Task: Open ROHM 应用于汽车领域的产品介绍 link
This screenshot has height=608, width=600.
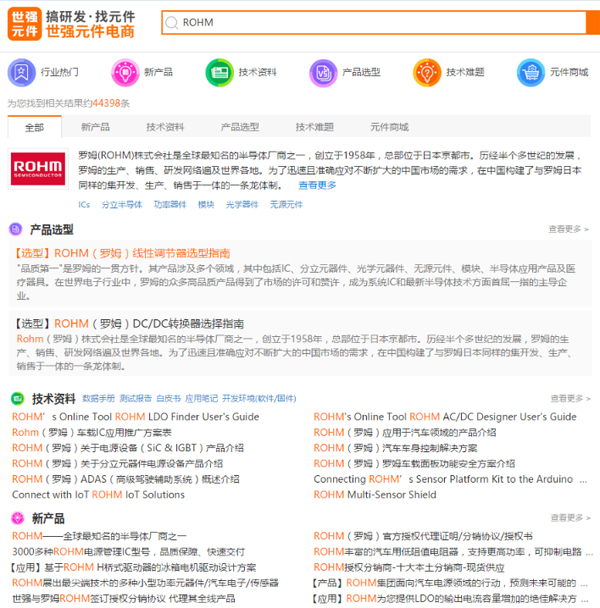Action: click(405, 432)
